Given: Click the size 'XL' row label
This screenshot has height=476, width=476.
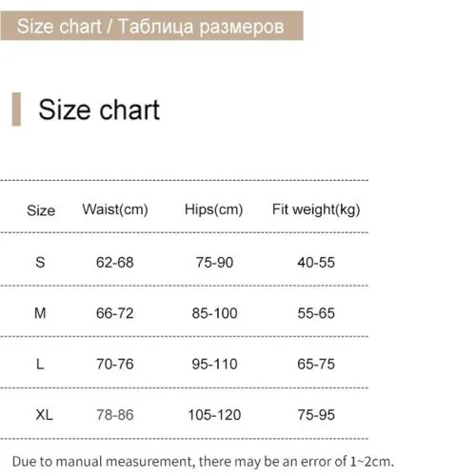Looking at the screenshot, I should click(44, 415).
